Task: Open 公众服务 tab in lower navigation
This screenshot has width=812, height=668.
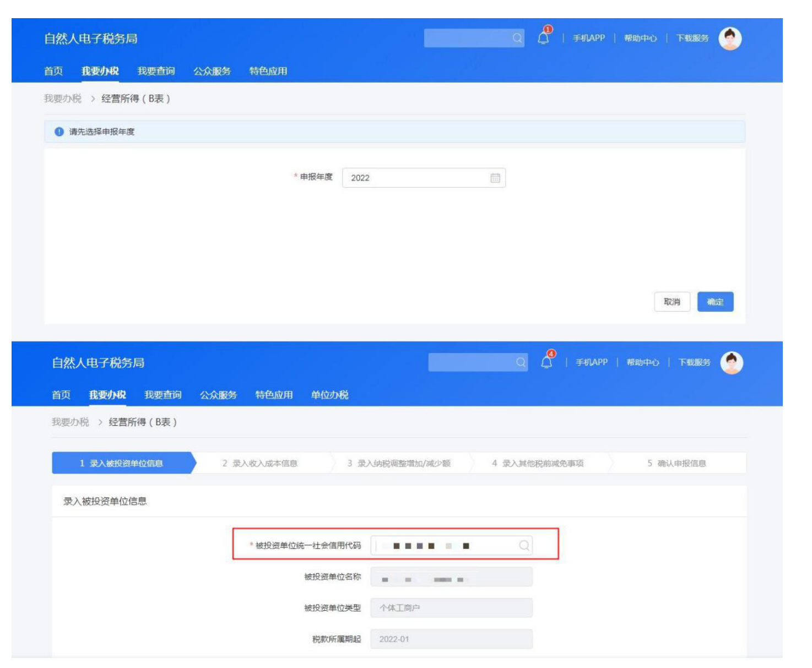Action: [x=219, y=395]
